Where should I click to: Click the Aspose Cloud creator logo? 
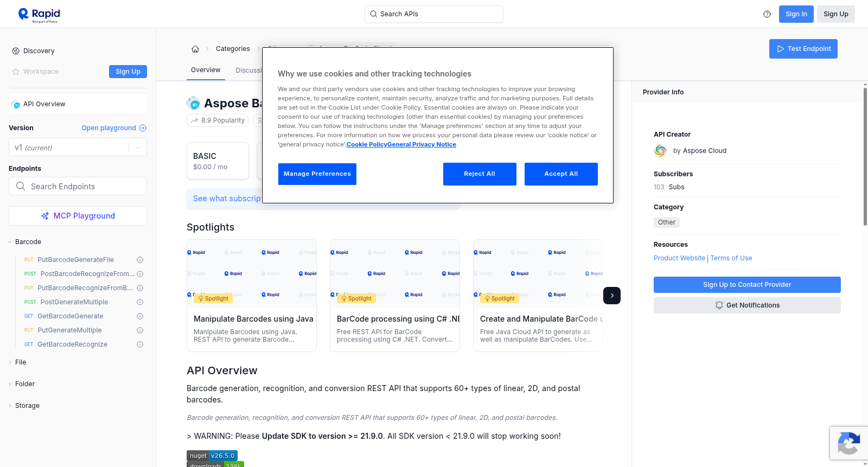tap(660, 151)
